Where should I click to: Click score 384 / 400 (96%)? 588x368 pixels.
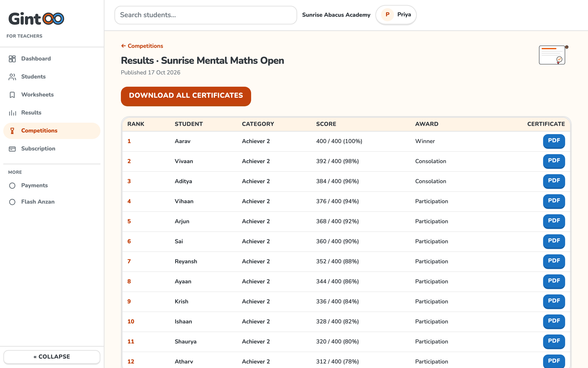pyautogui.click(x=337, y=181)
